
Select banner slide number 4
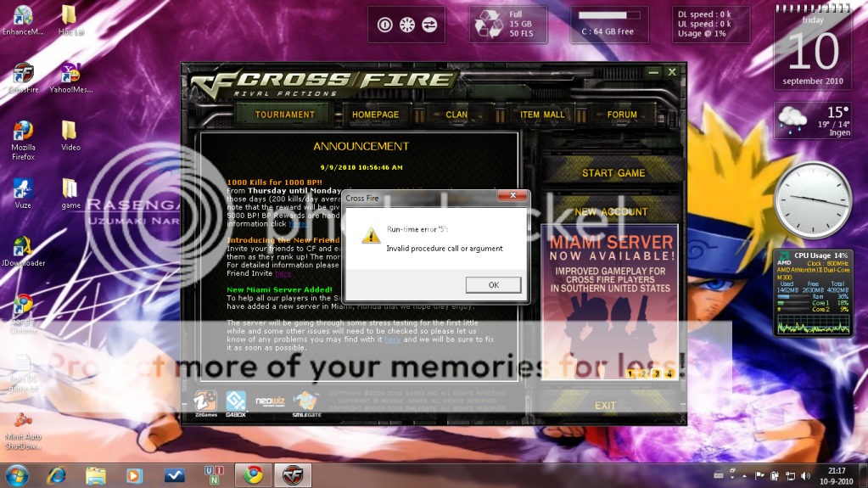tap(670, 373)
